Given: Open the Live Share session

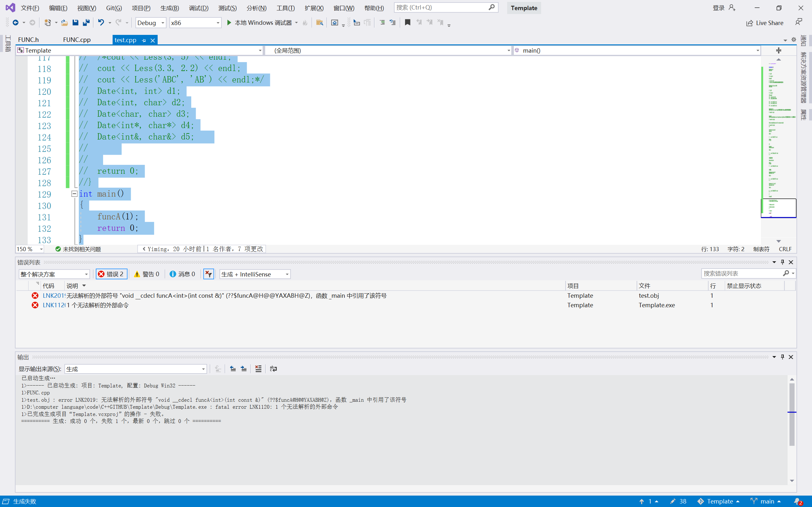Looking at the screenshot, I should click(x=765, y=23).
